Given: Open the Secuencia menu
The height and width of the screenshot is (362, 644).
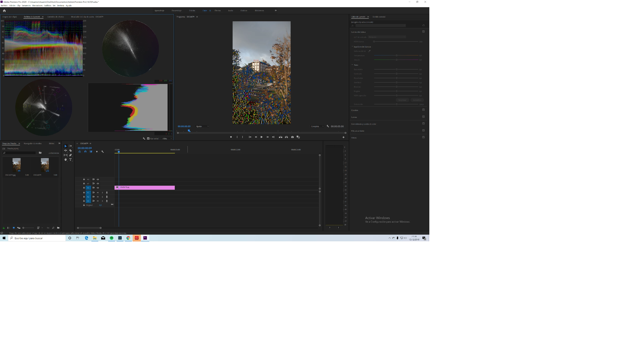Looking at the screenshot, I should tap(26, 6).
